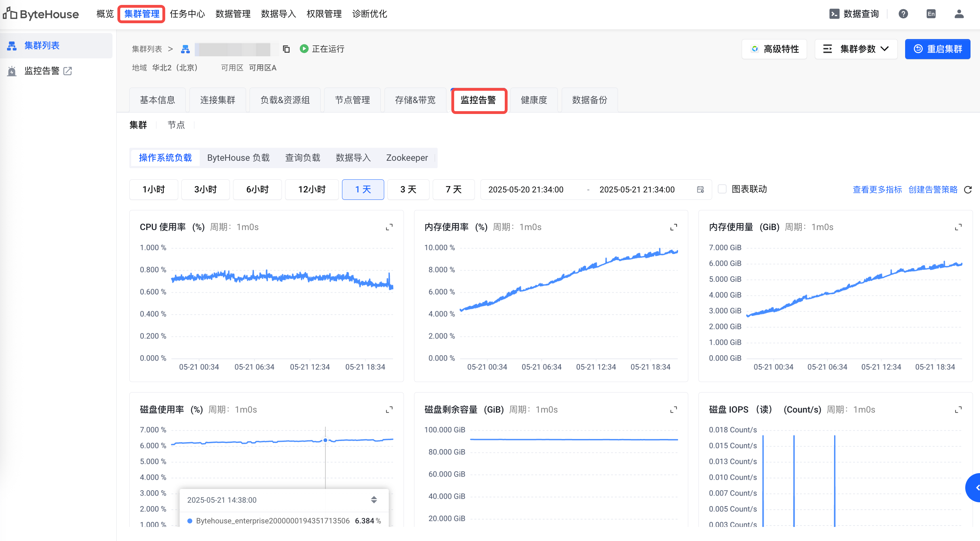Click the refresh icon next to 创建告警策略
Screen dimensions: 980x541
coord(968,190)
